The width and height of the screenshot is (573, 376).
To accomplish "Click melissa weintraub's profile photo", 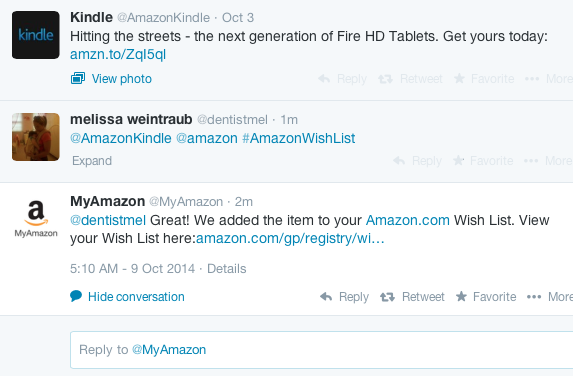I will (35, 137).
